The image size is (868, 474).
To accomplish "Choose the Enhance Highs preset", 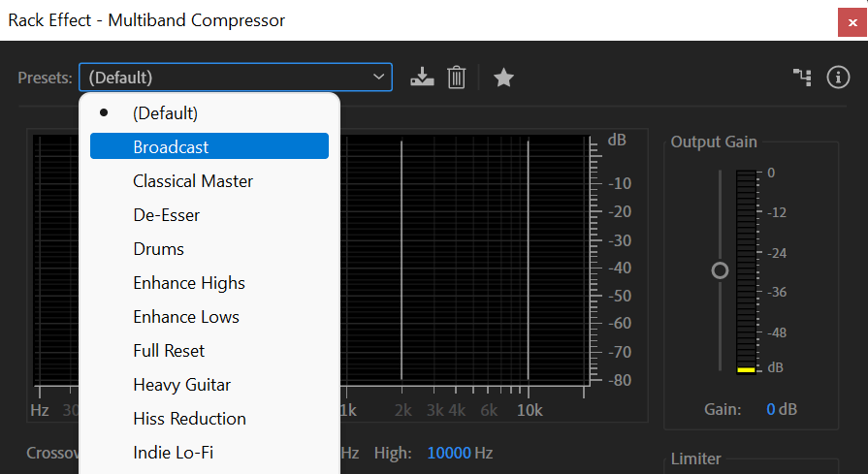I will 209,283.
